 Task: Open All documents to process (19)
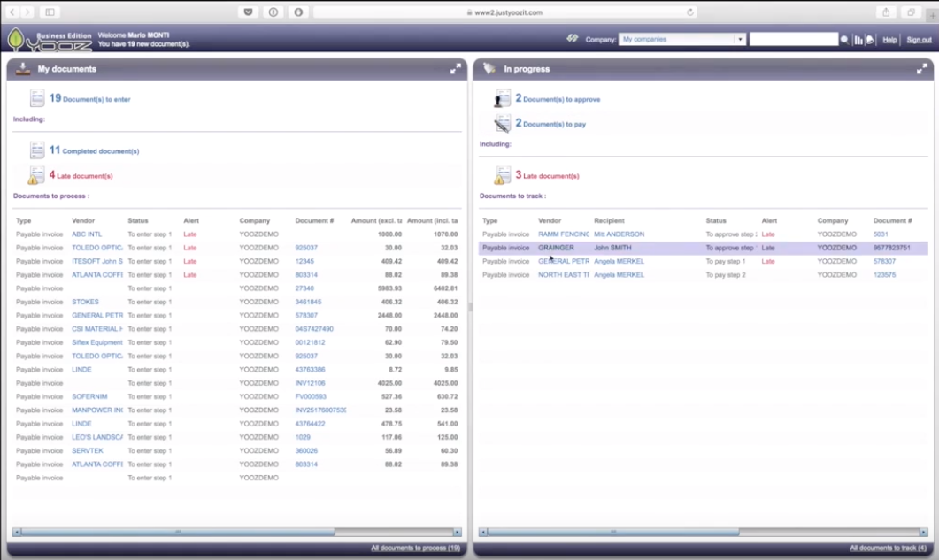tap(415, 548)
